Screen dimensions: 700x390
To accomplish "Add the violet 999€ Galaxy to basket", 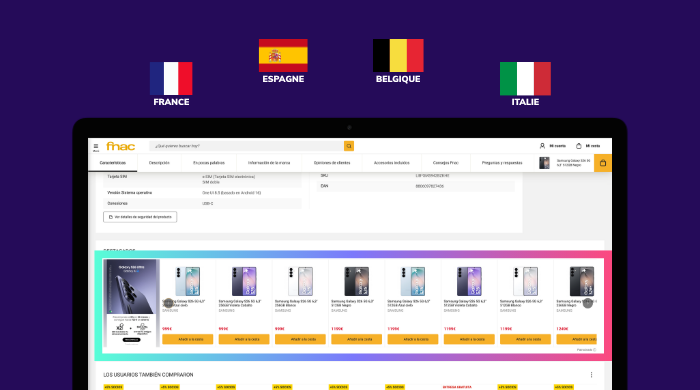I will click(244, 339).
